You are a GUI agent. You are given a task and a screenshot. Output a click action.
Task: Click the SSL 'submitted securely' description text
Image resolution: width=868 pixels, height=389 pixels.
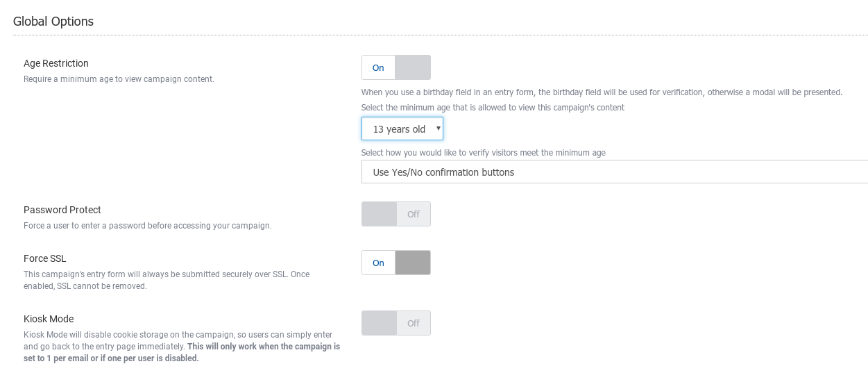[167, 274]
